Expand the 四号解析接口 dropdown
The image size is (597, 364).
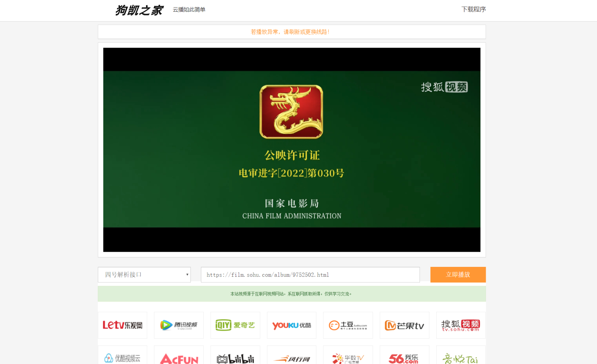[144, 275]
